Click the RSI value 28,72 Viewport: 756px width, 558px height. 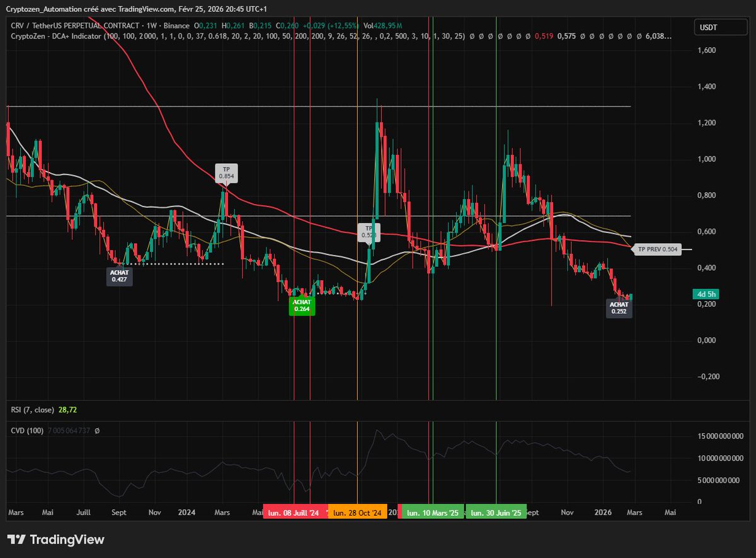click(x=67, y=409)
